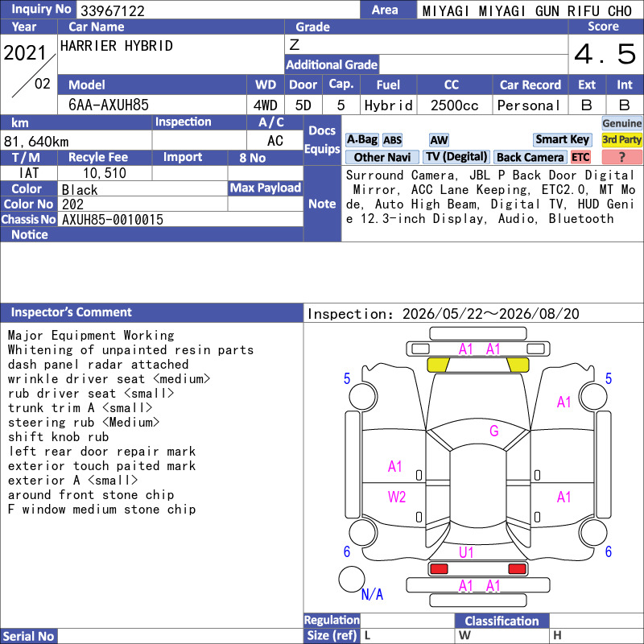Click the N/A spare tire label
Viewport: 644px width, 644px height.
tap(372, 594)
